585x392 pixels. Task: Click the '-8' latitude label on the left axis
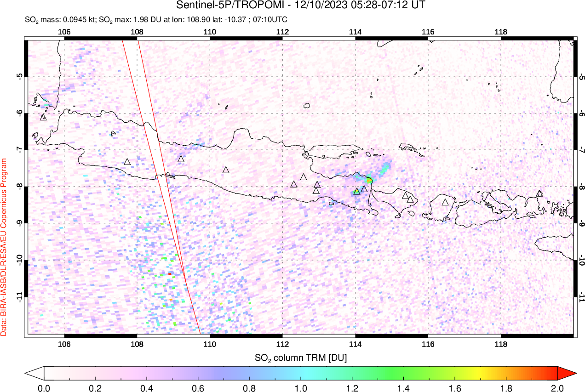(x=20, y=187)
